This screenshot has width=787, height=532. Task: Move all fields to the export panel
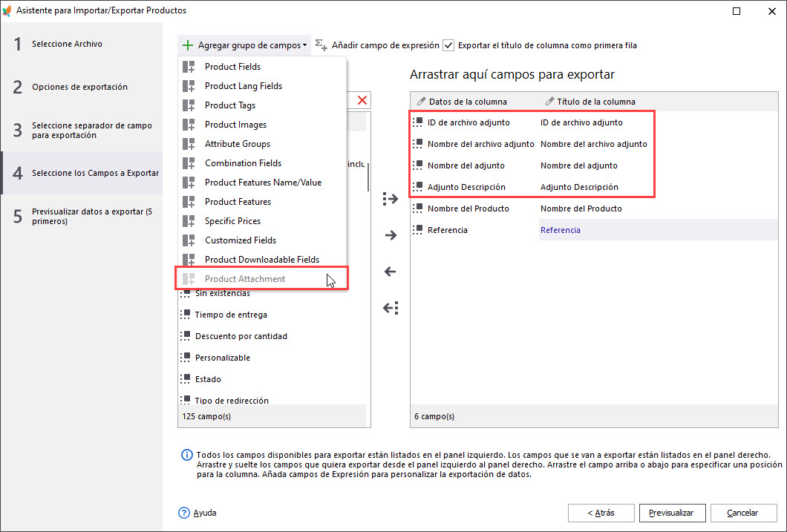click(x=391, y=199)
